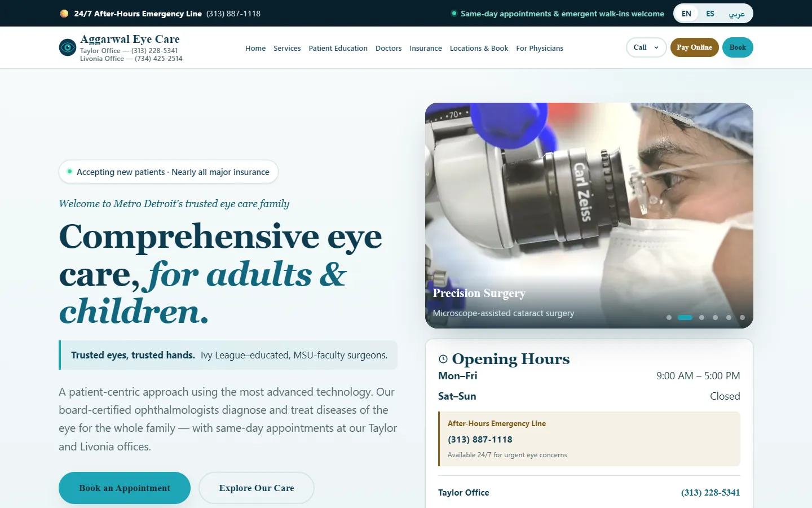Click the Pay Online button
Screen dimensions: 812x508
pos(694,47)
